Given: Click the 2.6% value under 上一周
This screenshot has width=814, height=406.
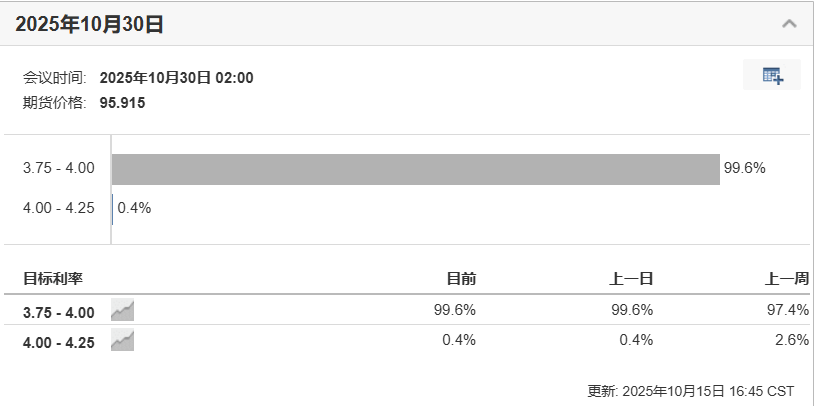Looking at the screenshot, I should 791,340.
